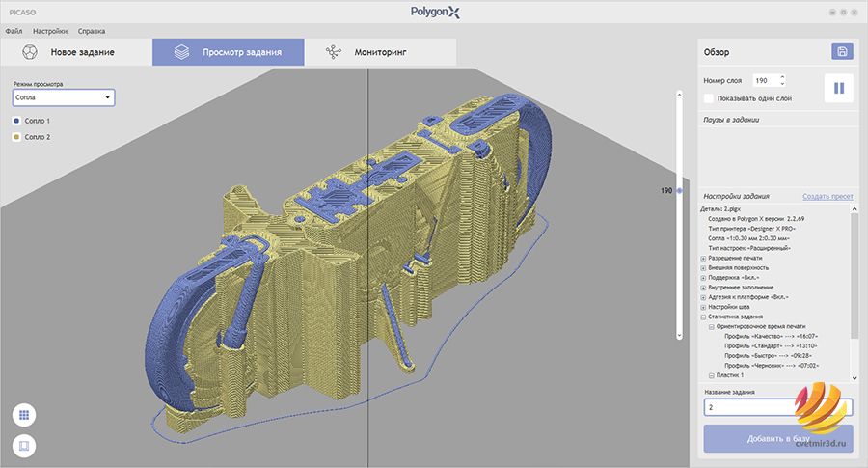The image size is (868, 468).
Task: Click the layer slider handle at 190
Action: [680, 190]
